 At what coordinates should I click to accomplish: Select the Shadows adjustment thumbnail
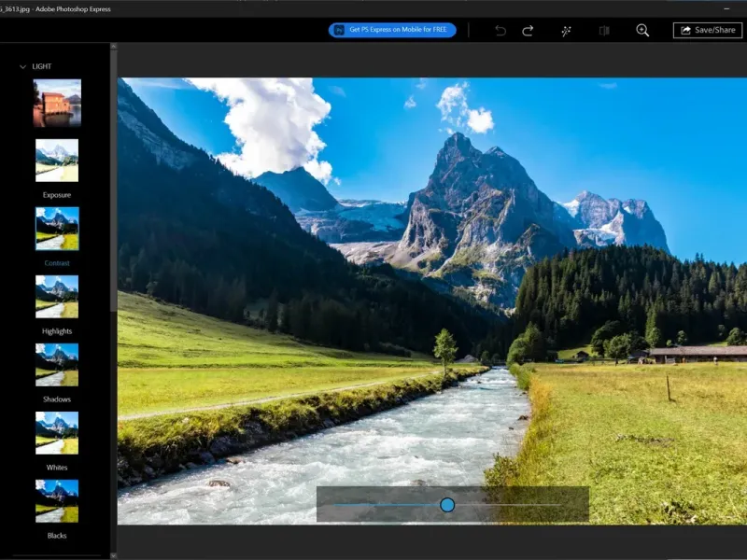(57, 364)
